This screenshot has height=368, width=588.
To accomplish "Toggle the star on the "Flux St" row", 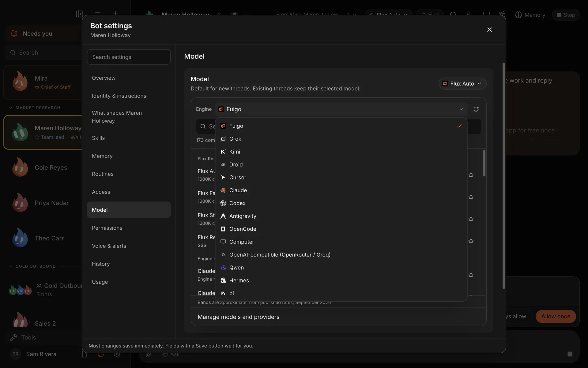I will coord(471,219).
